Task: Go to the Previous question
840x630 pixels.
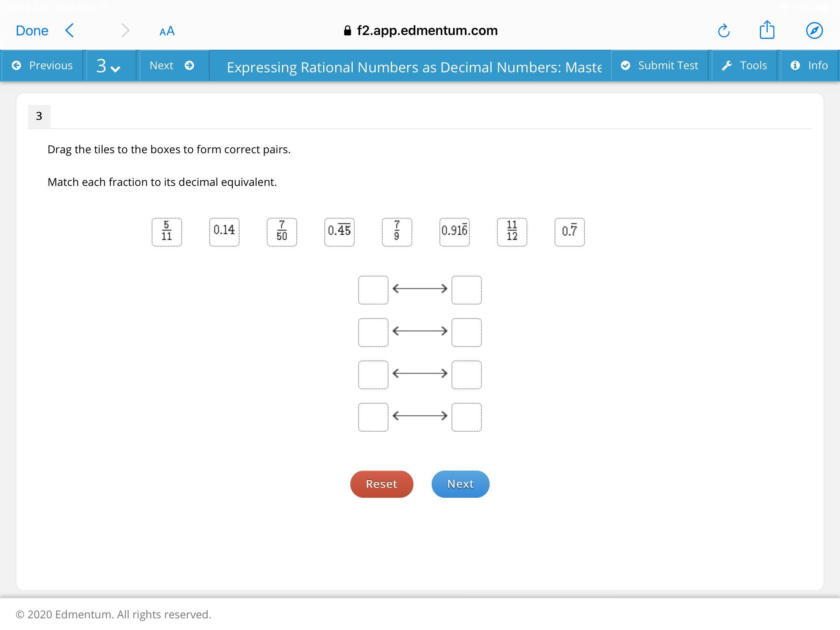Action: click(42, 65)
